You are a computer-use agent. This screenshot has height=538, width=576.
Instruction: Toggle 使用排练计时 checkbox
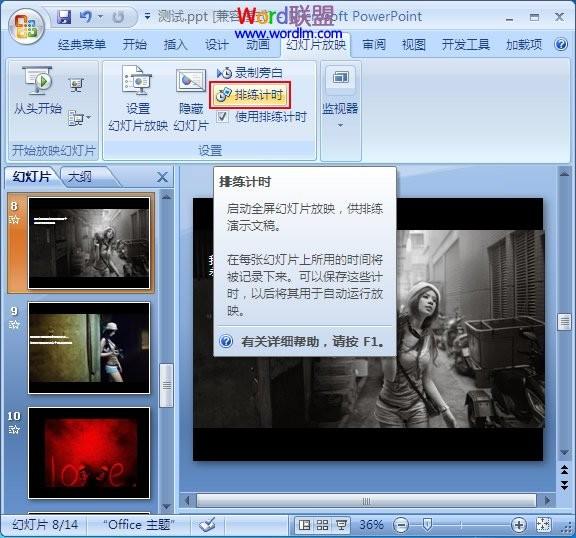click(x=222, y=117)
